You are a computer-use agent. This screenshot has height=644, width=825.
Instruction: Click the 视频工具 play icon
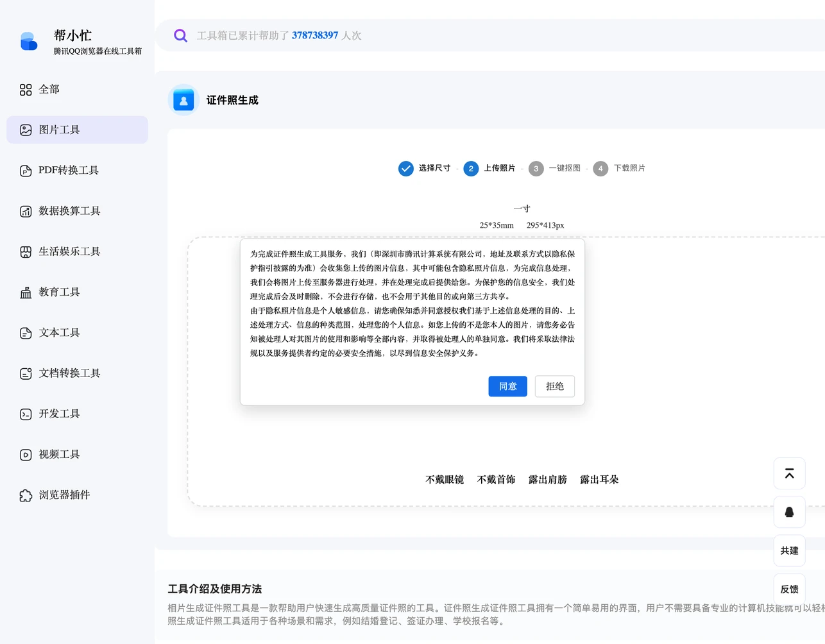pyautogui.click(x=26, y=455)
